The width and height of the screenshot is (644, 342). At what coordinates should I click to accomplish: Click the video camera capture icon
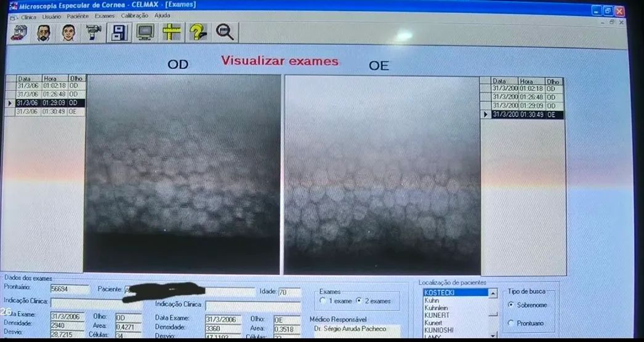click(94, 33)
